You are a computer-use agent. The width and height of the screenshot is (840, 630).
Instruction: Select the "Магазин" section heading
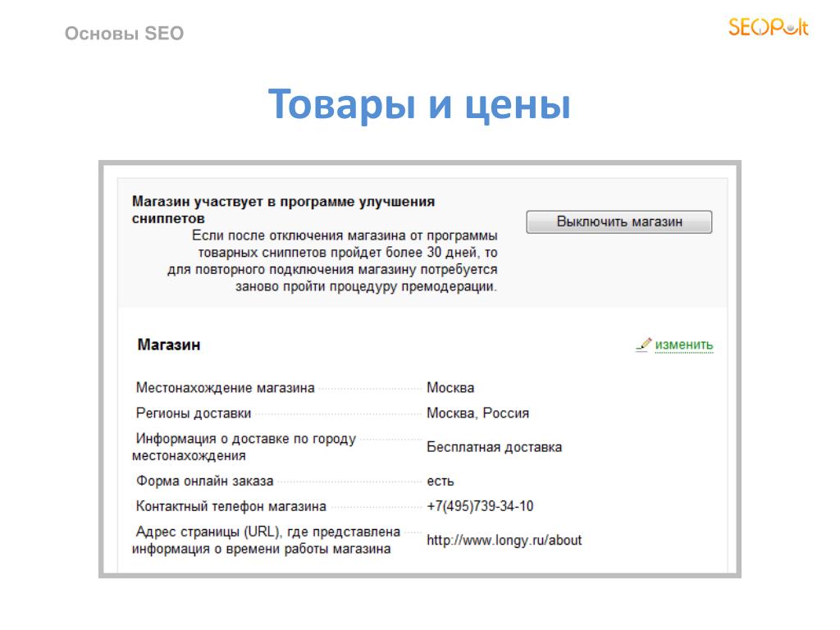[x=169, y=345]
